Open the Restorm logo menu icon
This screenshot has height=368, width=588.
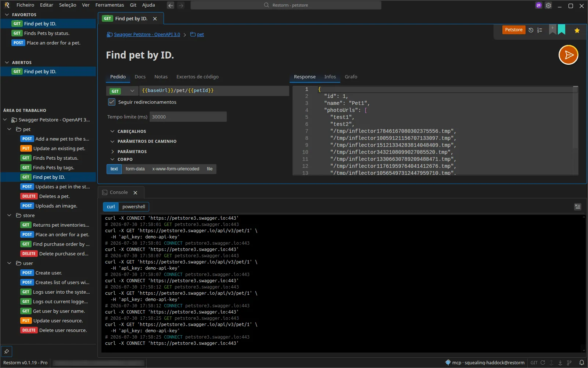coord(7,5)
